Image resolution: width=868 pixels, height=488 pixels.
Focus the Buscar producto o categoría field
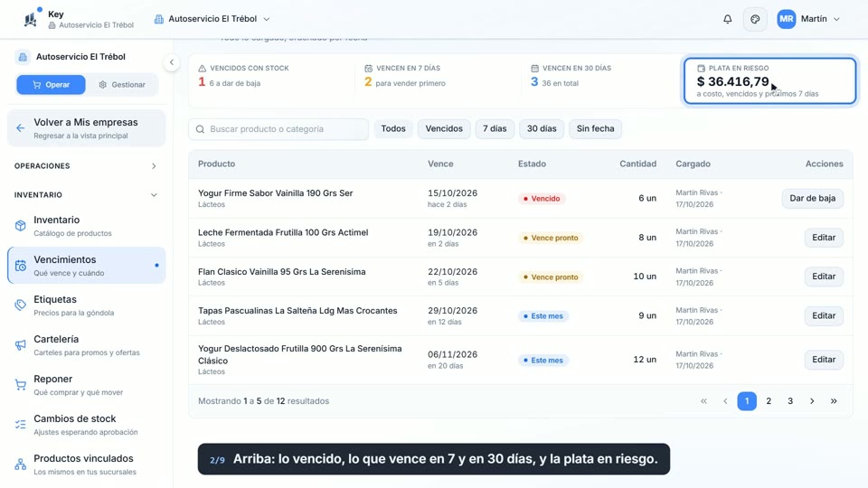(278, 129)
